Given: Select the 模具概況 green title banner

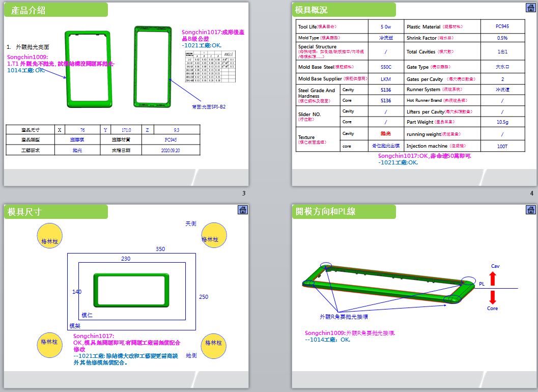Looking at the screenshot, I should (344, 10).
